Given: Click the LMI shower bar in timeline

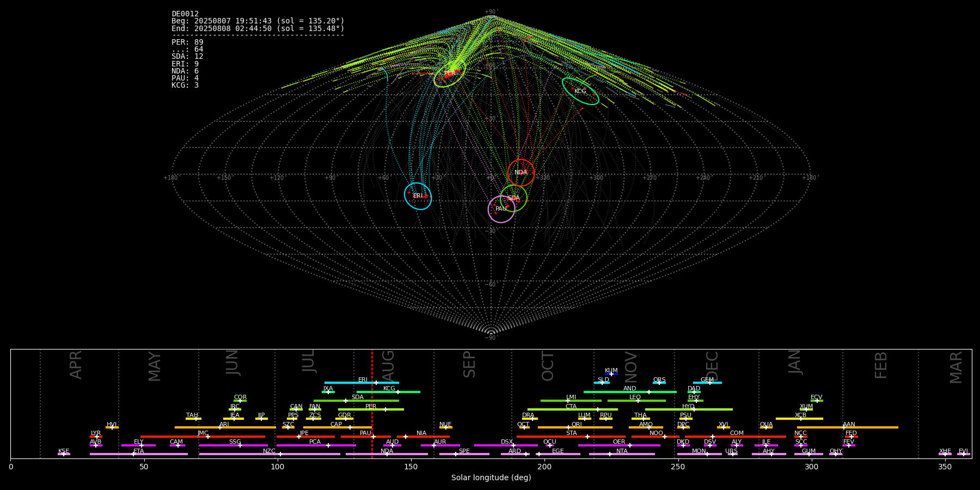Looking at the screenshot, I should (571, 401).
